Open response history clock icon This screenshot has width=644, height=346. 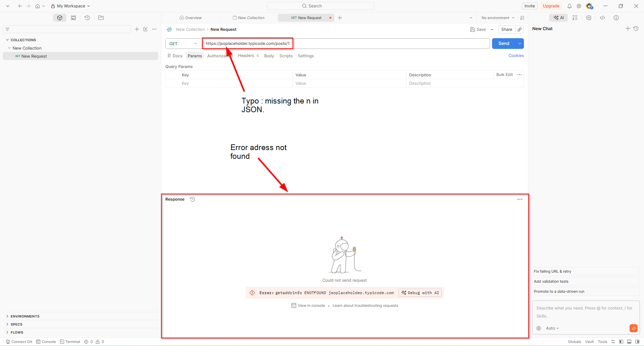pos(193,199)
